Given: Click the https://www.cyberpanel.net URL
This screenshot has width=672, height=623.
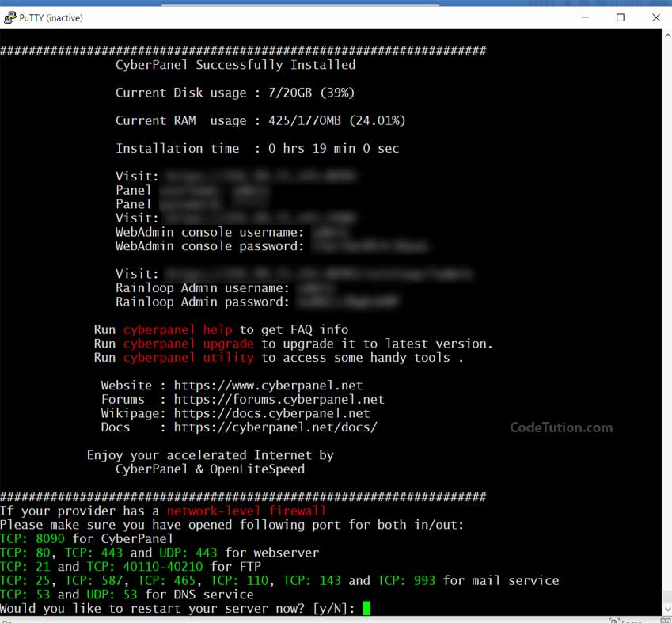Looking at the screenshot, I should click(268, 386).
